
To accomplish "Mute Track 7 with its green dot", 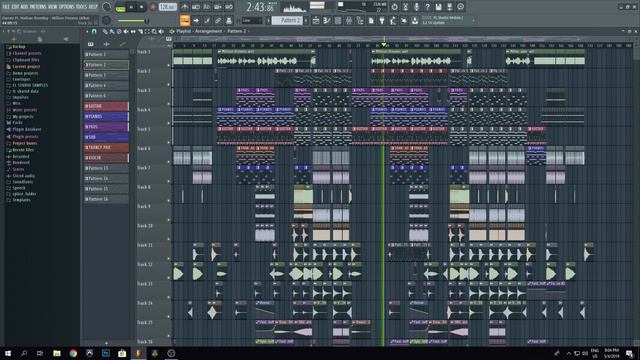I will [169, 181].
